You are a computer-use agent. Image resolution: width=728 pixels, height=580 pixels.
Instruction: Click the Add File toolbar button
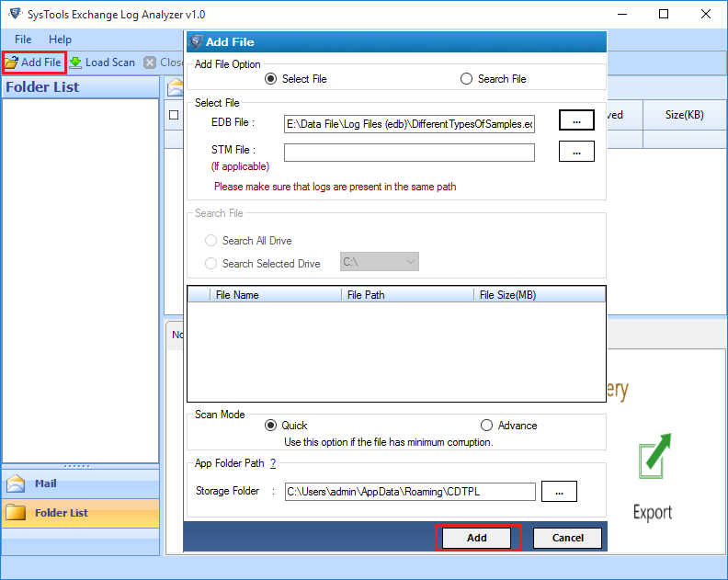pyautogui.click(x=34, y=63)
